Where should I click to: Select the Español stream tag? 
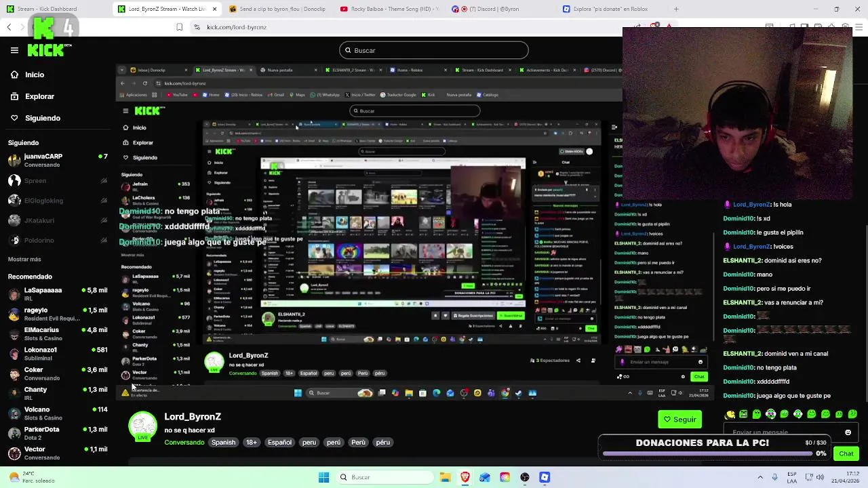279,443
